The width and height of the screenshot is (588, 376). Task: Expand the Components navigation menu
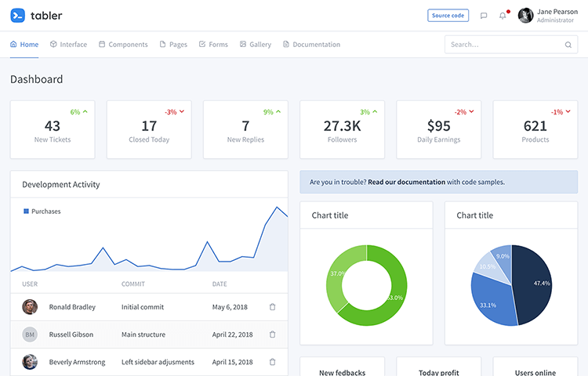coord(123,44)
